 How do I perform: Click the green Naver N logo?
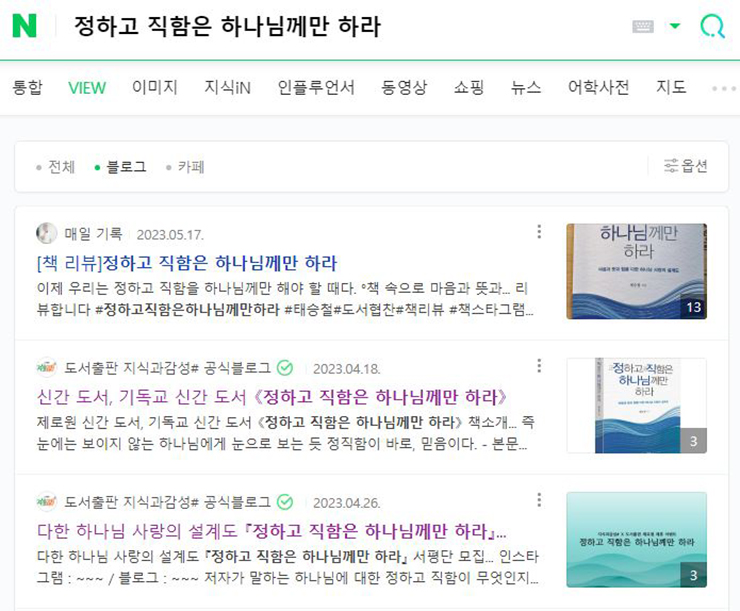(x=24, y=26)
